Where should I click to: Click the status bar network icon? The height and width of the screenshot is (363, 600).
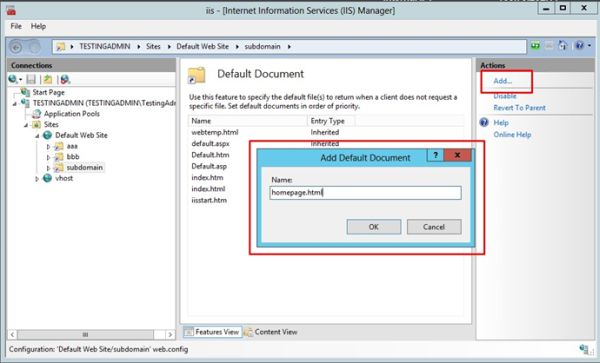point(584,349)
